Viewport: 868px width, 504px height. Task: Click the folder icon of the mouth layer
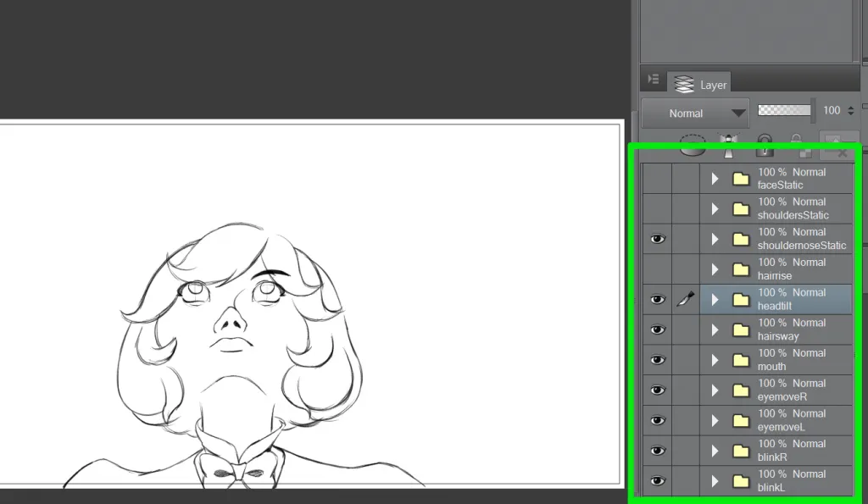(x=741, y=359)
